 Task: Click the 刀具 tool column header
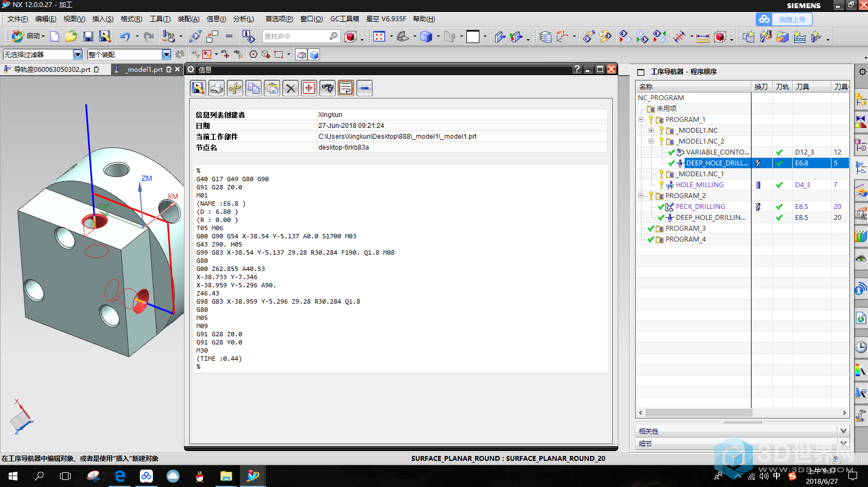pyautogui.click(x=811, y=87)
